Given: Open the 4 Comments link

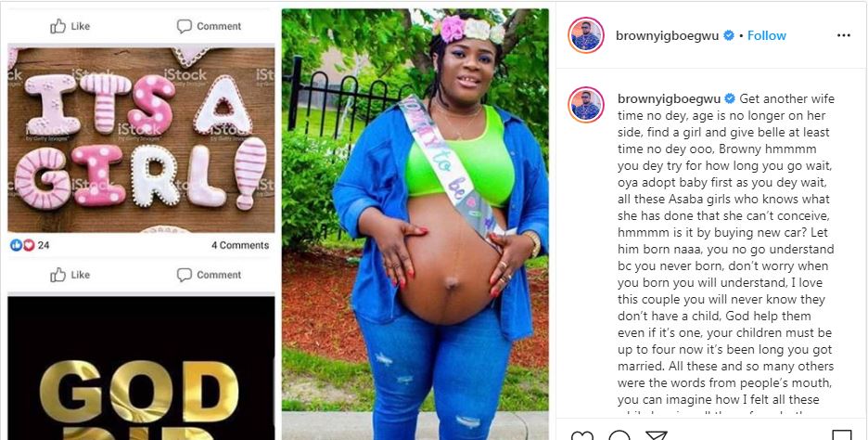Looking at the screenshot, I should pyautogui.click(x=239, y=245).
